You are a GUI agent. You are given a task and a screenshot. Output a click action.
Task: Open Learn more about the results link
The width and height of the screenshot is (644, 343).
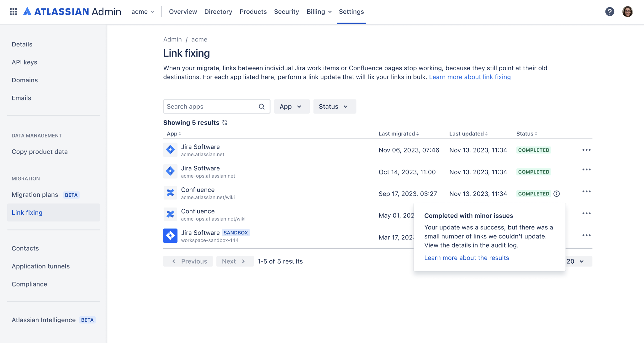tap(467, 258)
